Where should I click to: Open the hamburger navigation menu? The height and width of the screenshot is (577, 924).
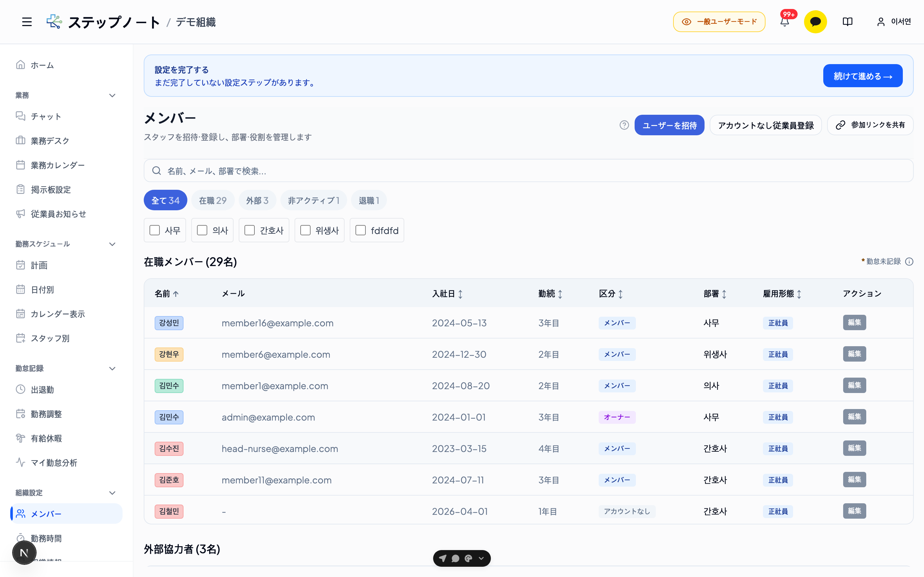point(27,22)
